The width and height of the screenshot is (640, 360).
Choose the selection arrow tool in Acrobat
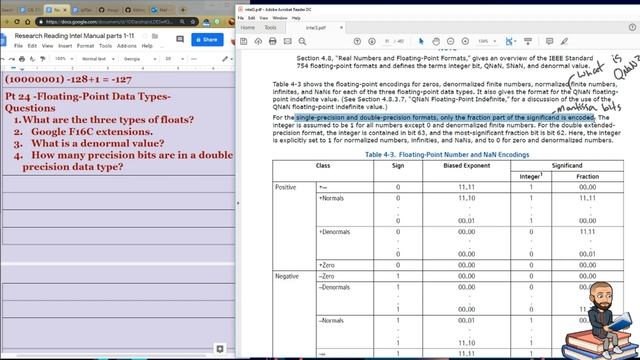tap(421, 41)
